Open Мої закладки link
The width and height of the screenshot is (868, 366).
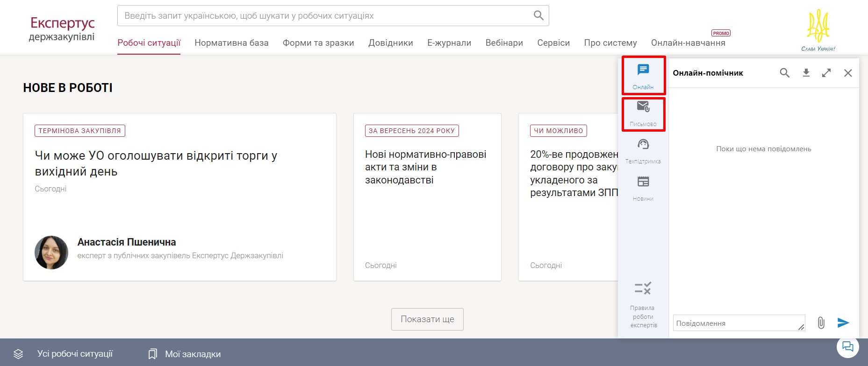point(193,354)
